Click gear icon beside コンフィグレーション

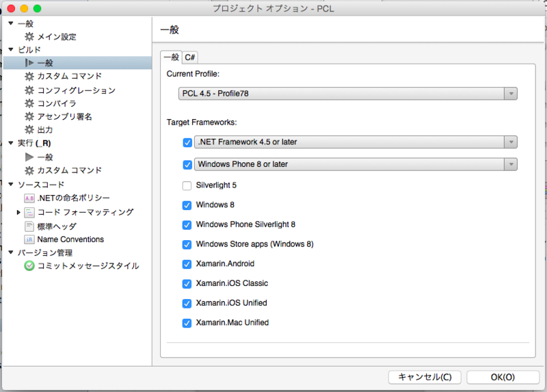coord(29,90)
